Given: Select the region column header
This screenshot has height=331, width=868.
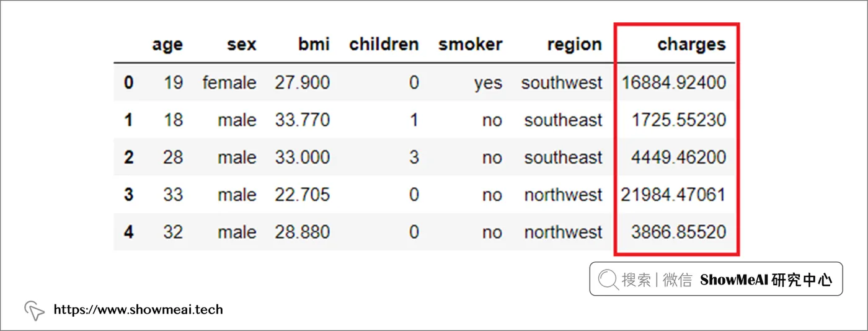Looking at the screenshot, I should (x=574, y=45).
